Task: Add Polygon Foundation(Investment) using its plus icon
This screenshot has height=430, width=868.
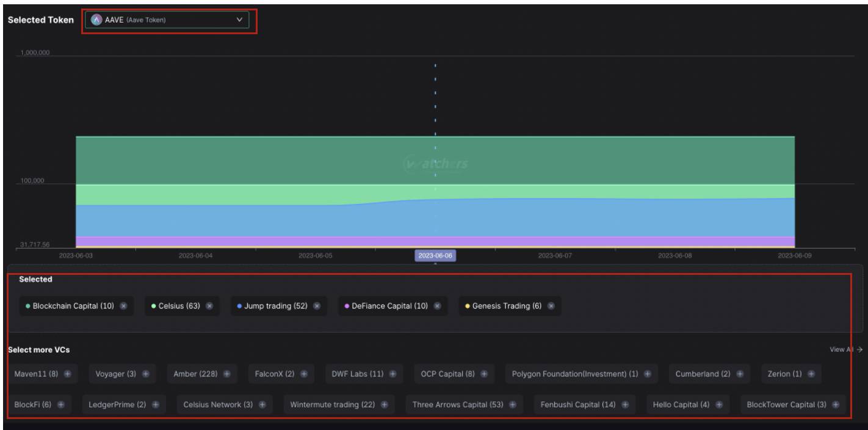Action: click(x=647, y=374)
